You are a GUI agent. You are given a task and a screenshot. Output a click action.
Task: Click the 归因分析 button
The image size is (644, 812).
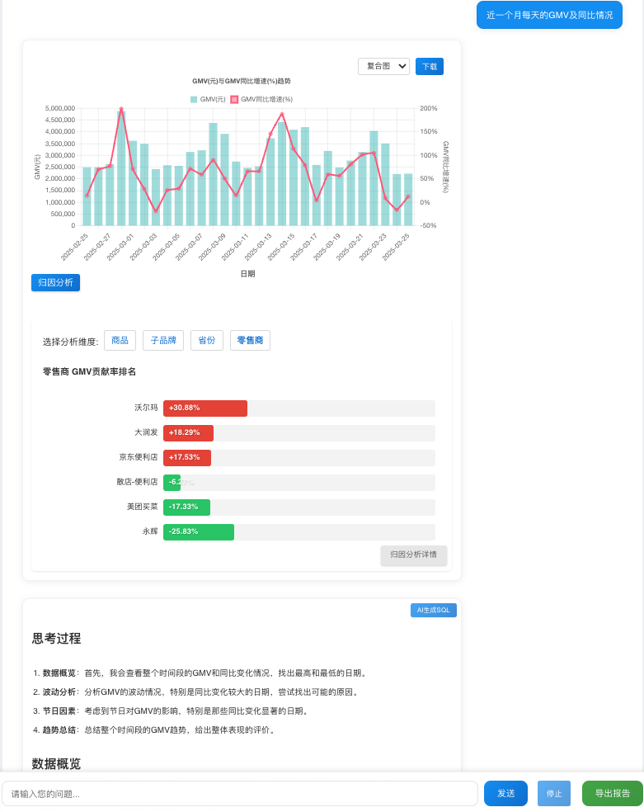(55, 283)
